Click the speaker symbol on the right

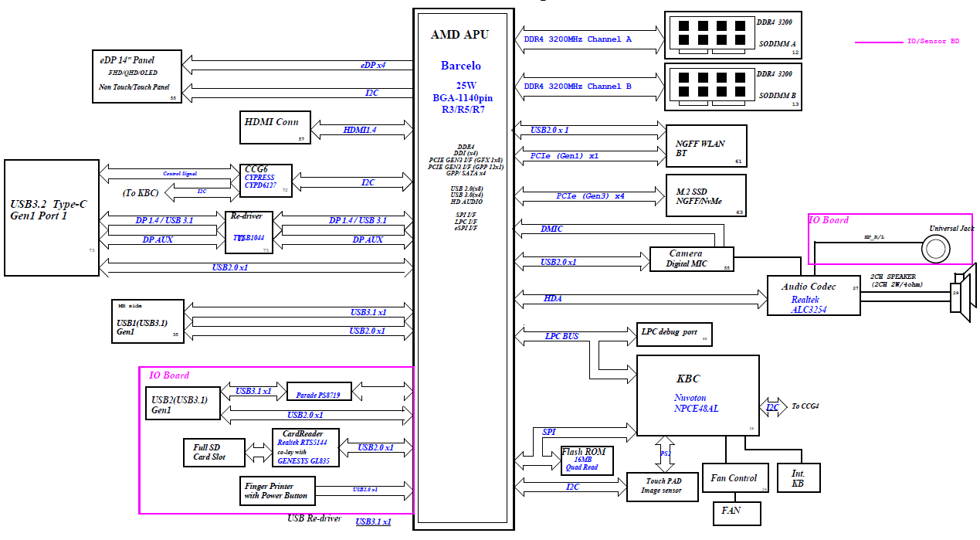(964, 293)
